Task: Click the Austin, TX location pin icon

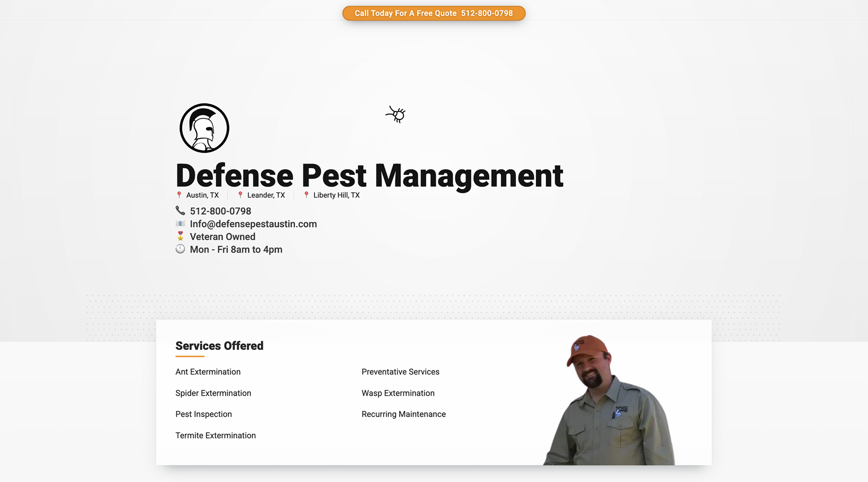Action: (x=179, y=195)
